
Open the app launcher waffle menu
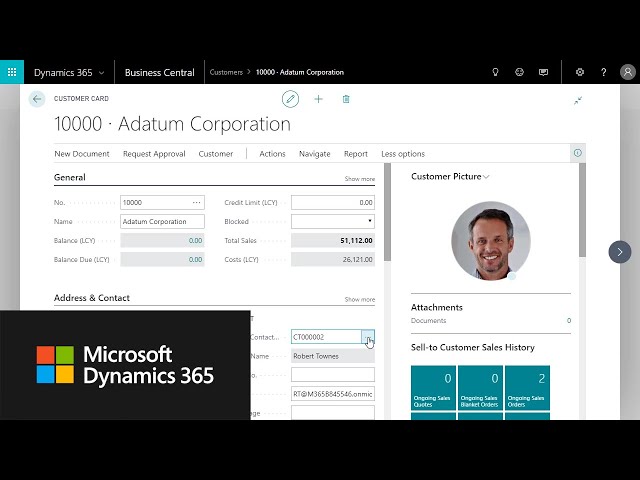coord(12,72)
